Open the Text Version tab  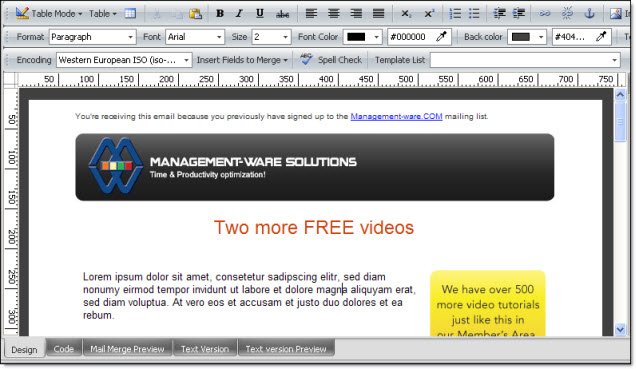pyautogui.click(x=205, y=349)
